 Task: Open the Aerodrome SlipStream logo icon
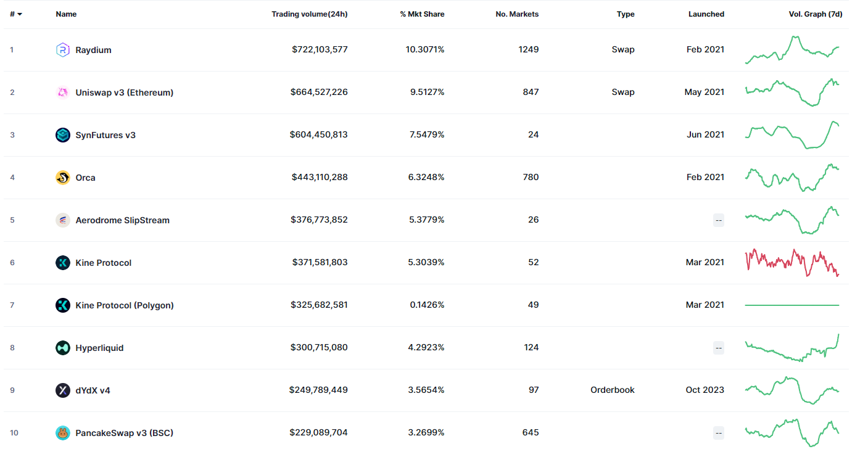tap(63, 220)
